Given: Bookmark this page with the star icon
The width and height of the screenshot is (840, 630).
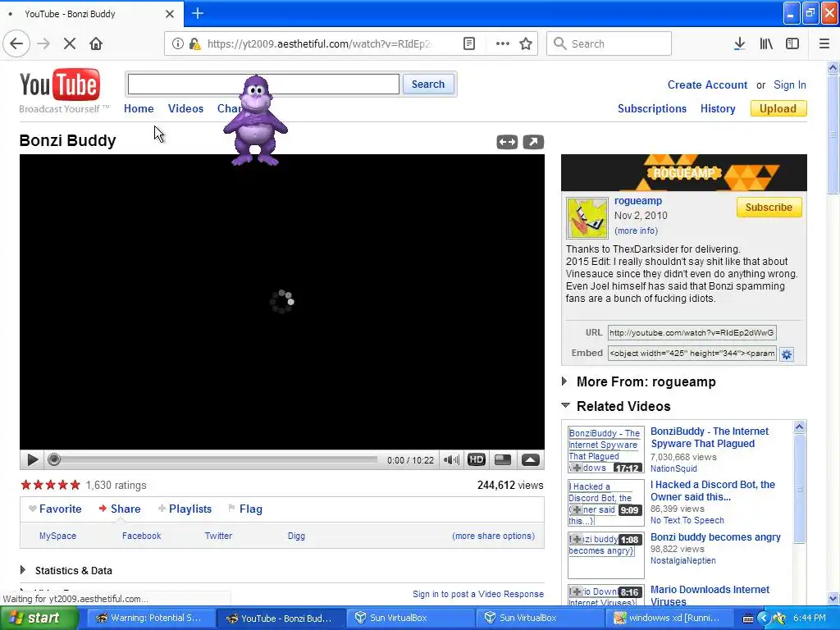Looking at the screenshot, I should tap(526, 43).
